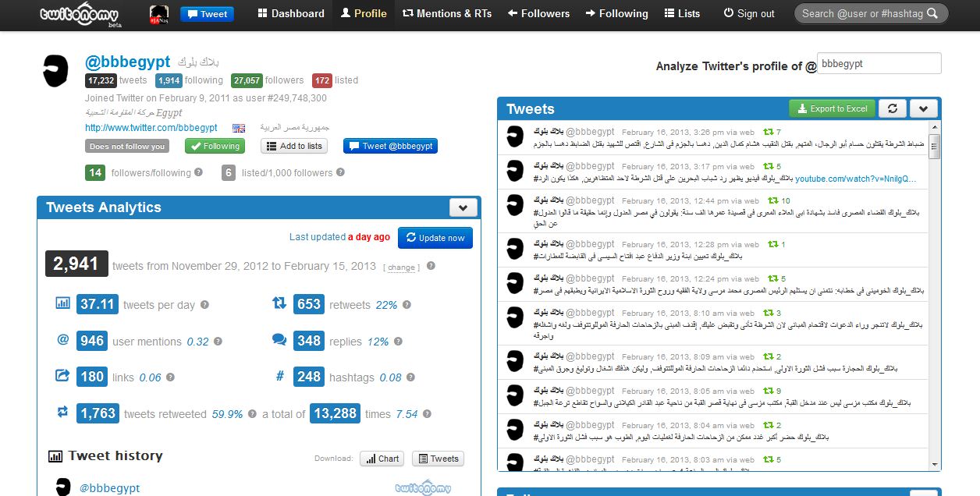Screen dimensions: 980x496
Task: Open the Lists tab
Action: (x=683, y=13)
